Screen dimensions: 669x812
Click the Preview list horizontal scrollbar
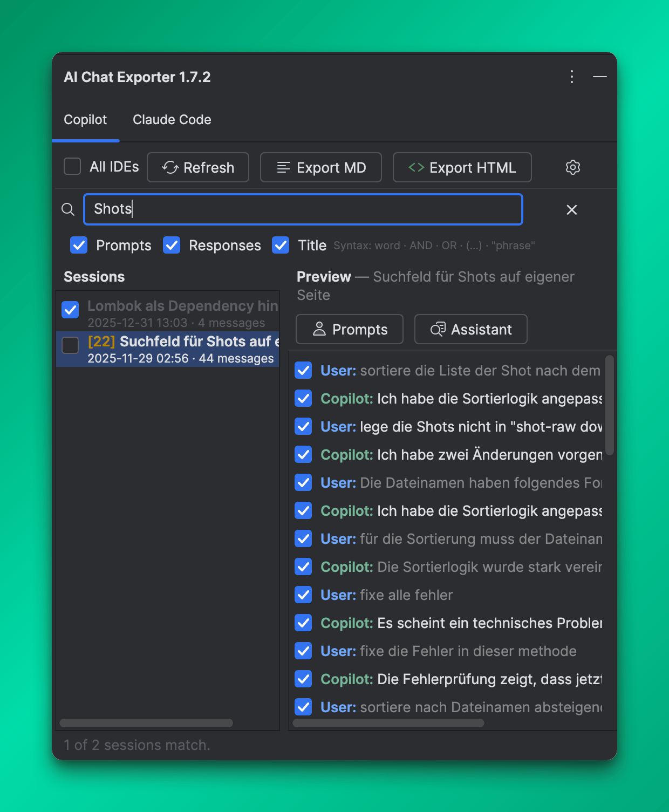click(388, 723)
